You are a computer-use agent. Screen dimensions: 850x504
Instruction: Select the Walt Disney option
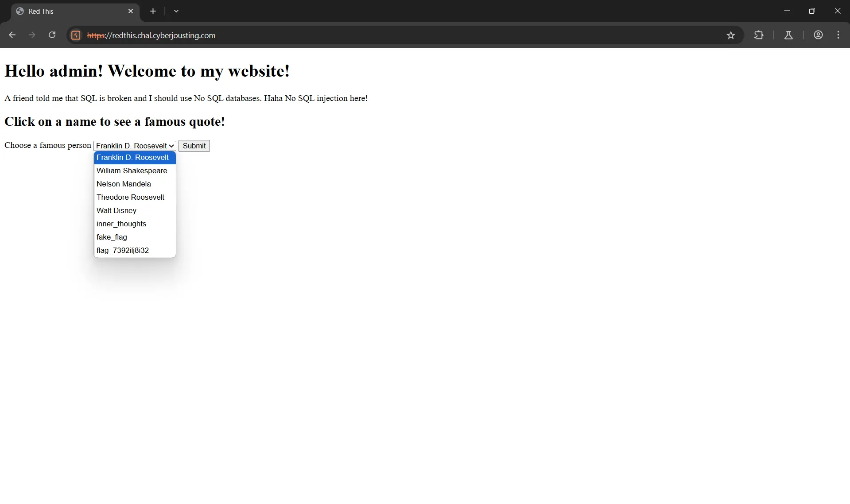116,210
